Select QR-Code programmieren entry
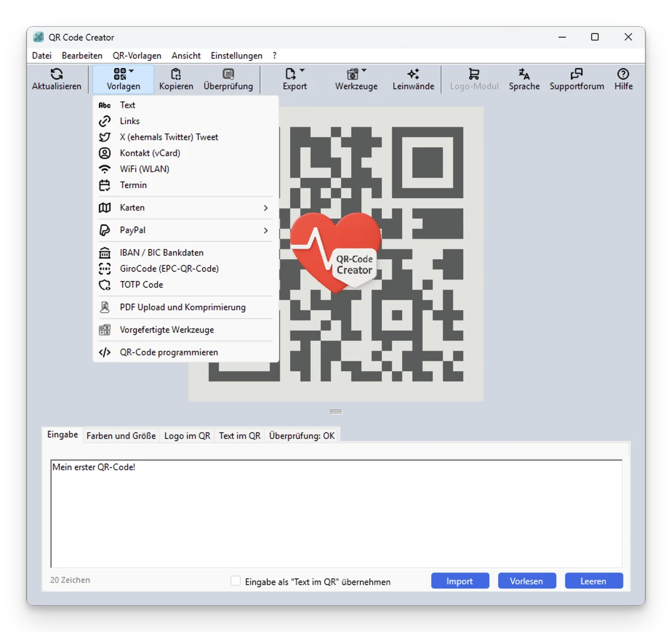Image resolution: width=672 pixels, height=632 pixels. tap(185, 352)
